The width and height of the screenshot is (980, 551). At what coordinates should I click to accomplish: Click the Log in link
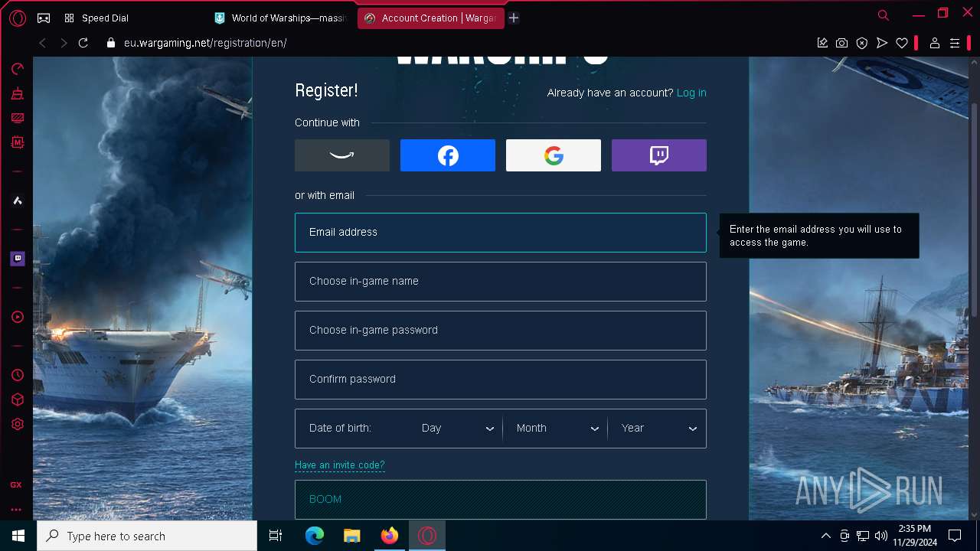691,93
